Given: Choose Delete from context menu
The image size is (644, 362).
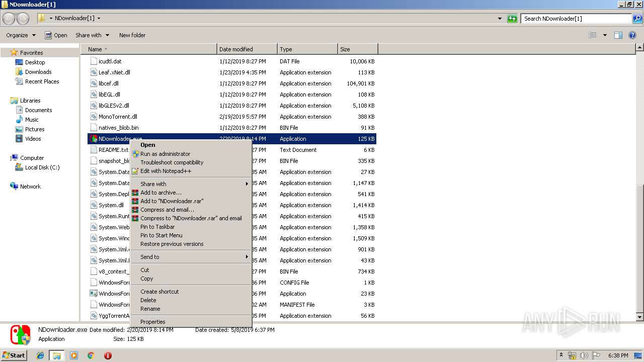Looking at the screenshot, I should 191,300.
